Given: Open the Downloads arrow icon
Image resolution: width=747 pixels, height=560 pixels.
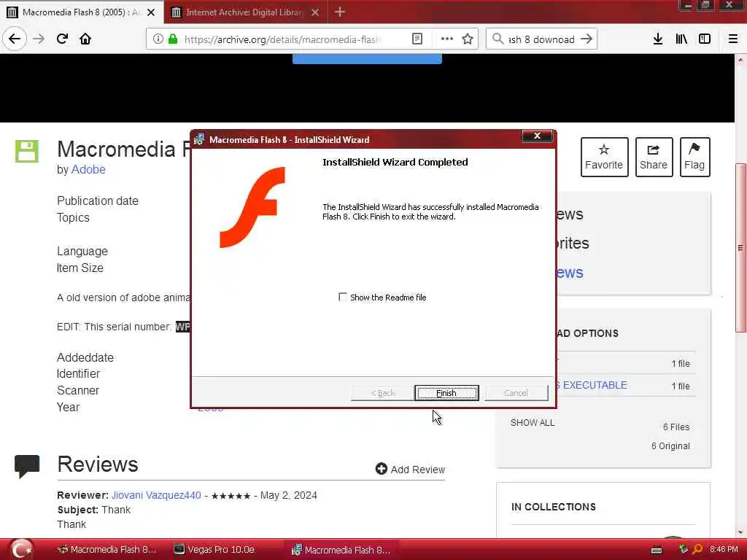Looking at the screenshot, I should coord(657,39).
